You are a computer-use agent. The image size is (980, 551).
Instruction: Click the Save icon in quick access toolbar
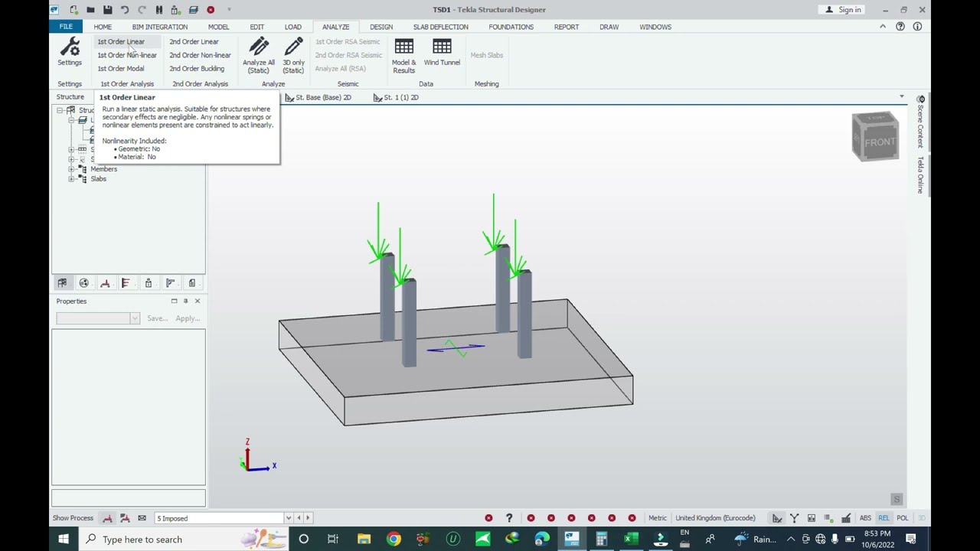[107, 9]
